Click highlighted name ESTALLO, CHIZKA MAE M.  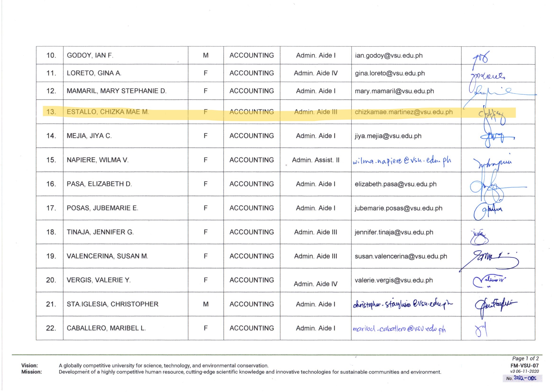pos(108,112)
